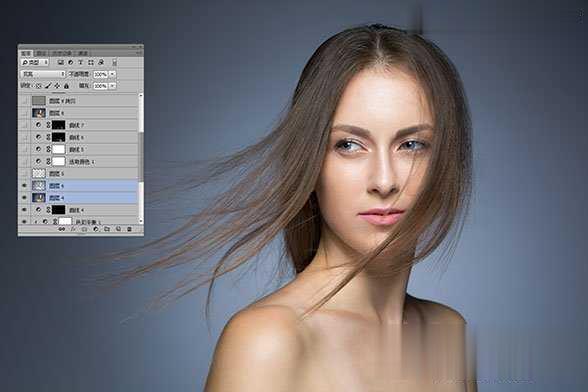Select the 选取颜色 1 layer name
Image resolution: width=588 pixels, height=392 pixels.
[x=82, y=162]
